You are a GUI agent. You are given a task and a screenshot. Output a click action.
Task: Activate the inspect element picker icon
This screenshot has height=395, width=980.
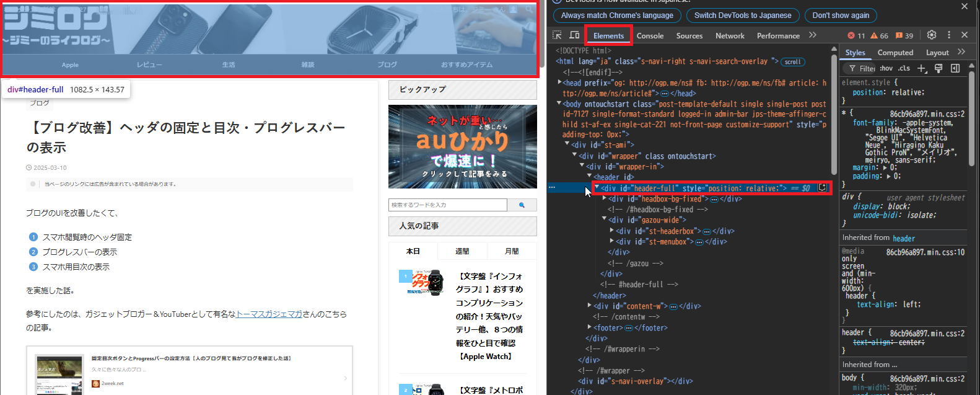pos(557,35)
